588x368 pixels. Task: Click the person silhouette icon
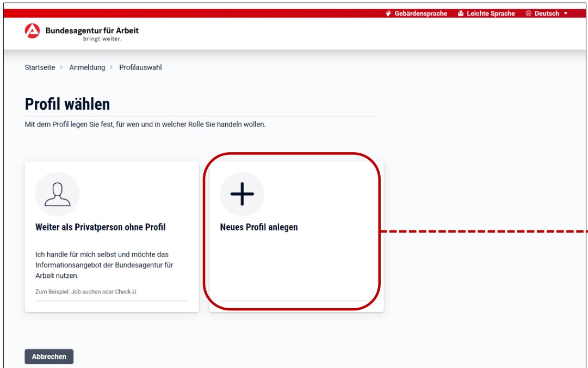[x=57, y=194]
